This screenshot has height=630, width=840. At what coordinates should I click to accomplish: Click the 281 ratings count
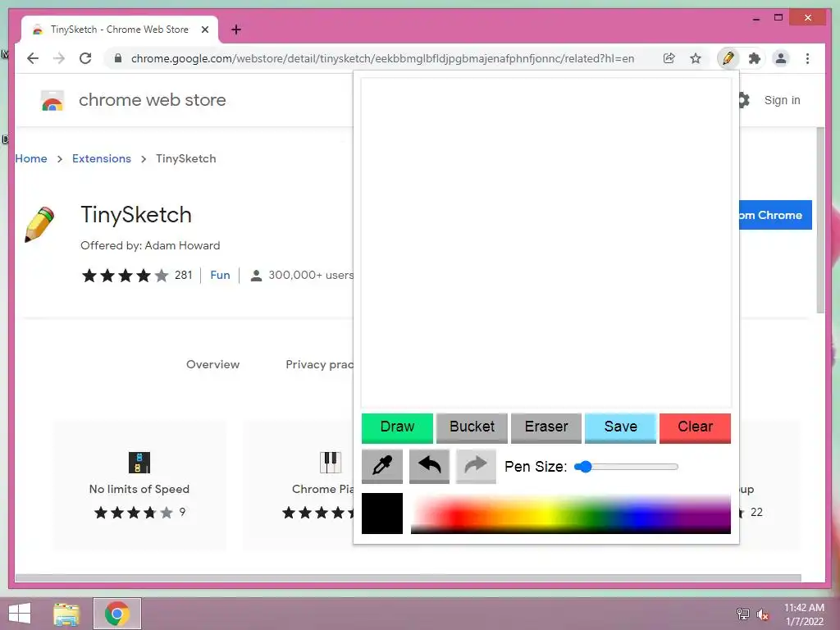tap(183, 275)
